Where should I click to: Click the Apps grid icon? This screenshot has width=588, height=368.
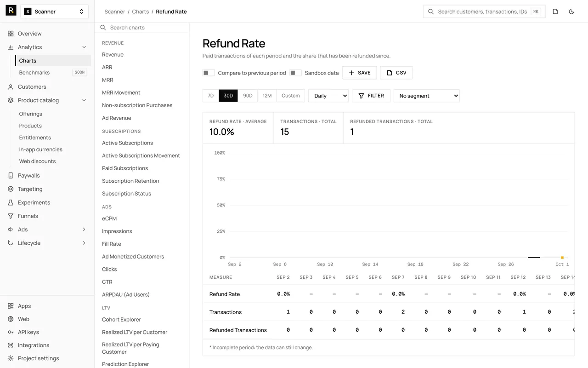[11, 306]
